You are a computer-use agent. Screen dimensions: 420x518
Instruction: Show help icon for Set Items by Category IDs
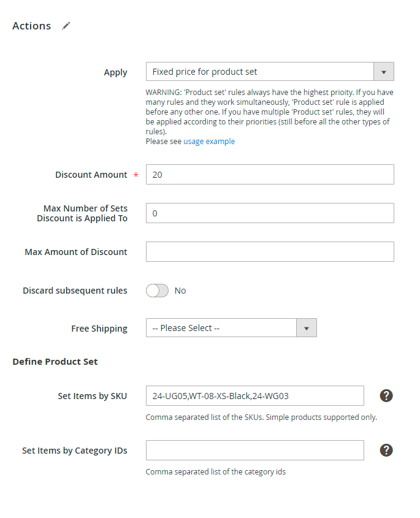pyautogui.click(x=386, y=451)
